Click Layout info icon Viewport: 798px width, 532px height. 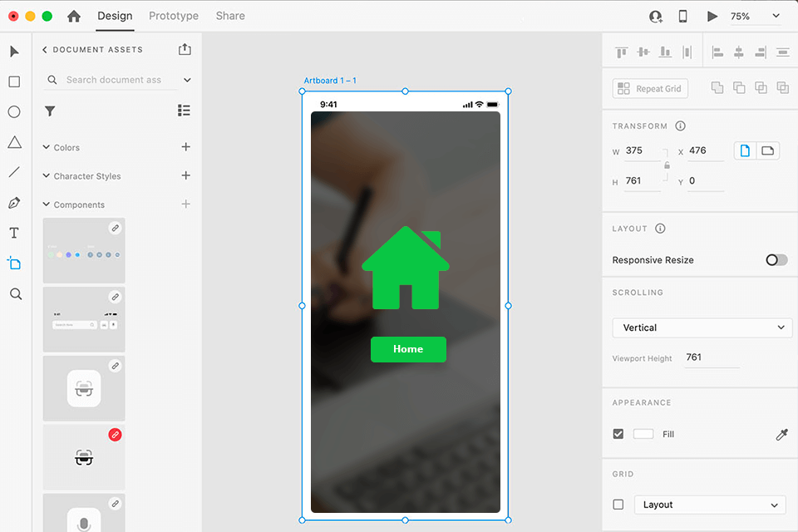660,228
